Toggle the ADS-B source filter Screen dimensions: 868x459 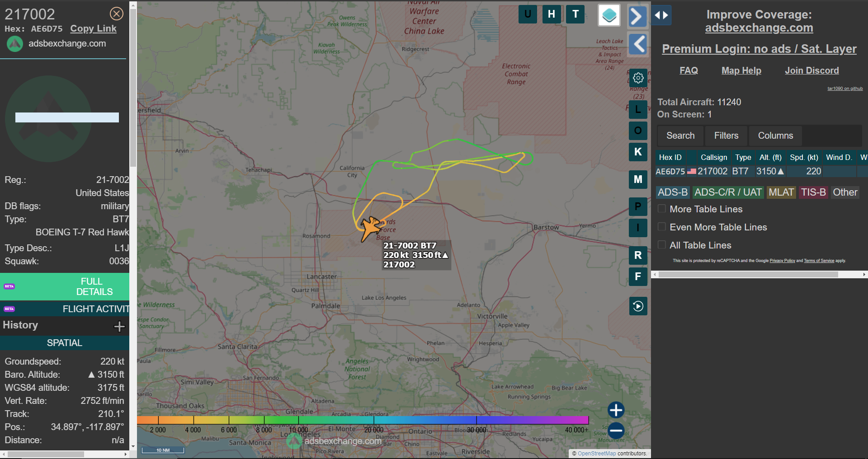click(673, 192)
